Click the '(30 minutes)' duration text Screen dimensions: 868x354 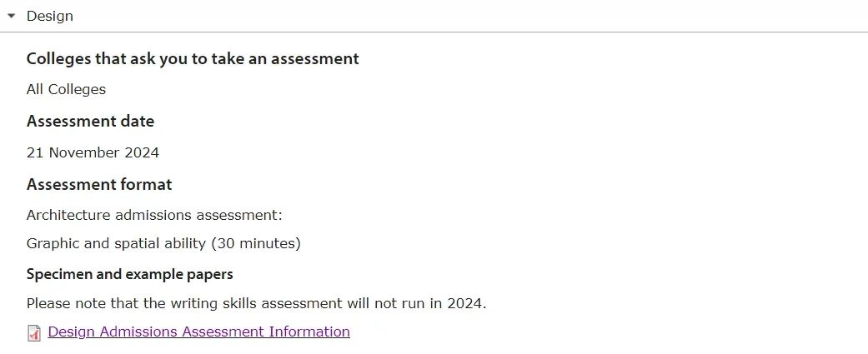coord(256,243)
